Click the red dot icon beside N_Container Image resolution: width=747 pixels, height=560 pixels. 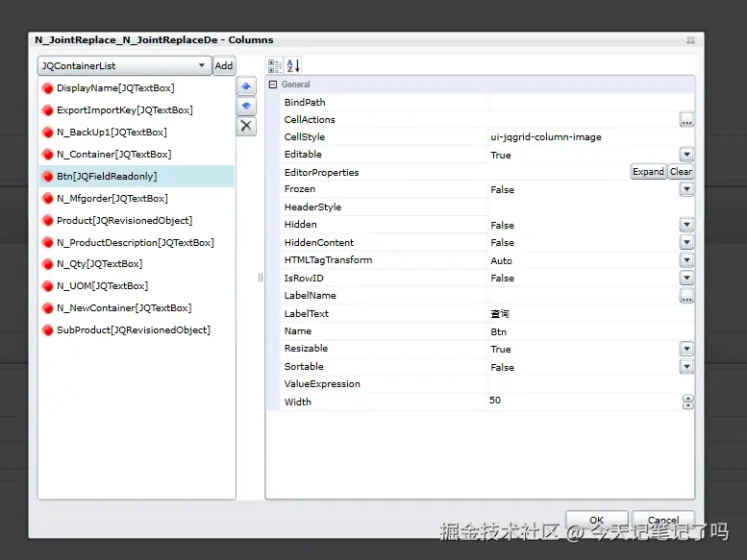click(x=48, y=155)
